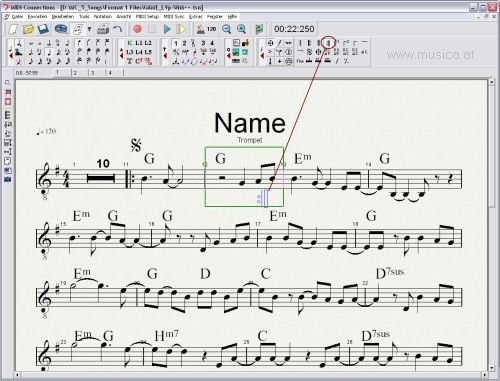Image resolution: width=500 pixels, height=381 pixels.
Task: Select the highlighted quarter note value
Action: tap(49, 52)
